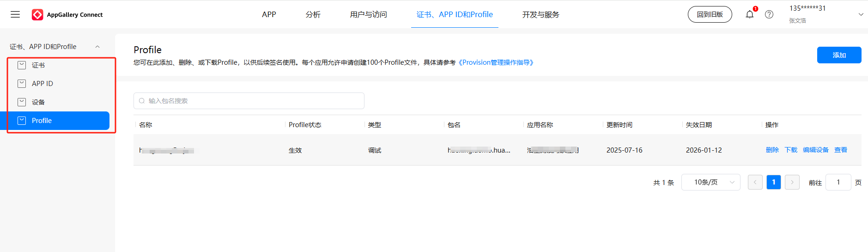Click the 设备 sidebar icon
This screenshot has width=868, height=252.
coord(22,102)
